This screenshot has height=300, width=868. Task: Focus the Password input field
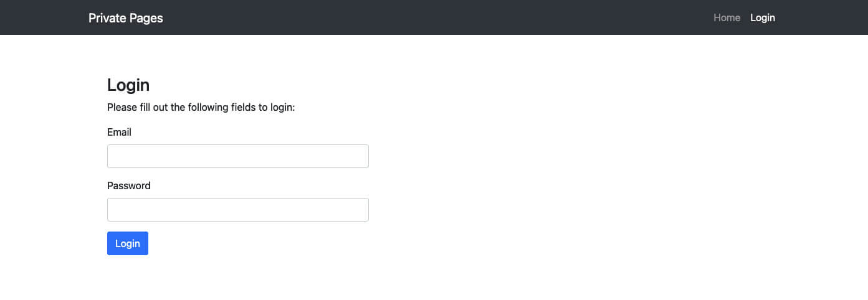click(x=238, y=210)
